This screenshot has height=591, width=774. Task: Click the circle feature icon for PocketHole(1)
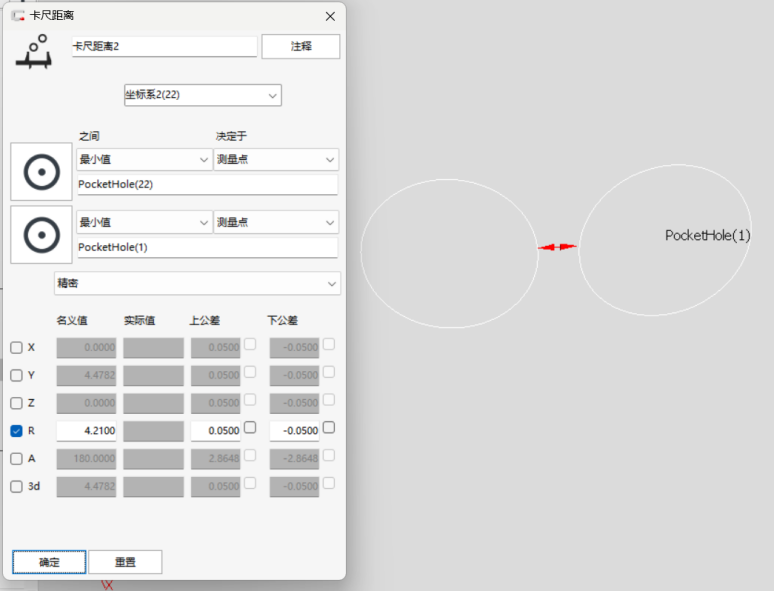pos(41,235)
